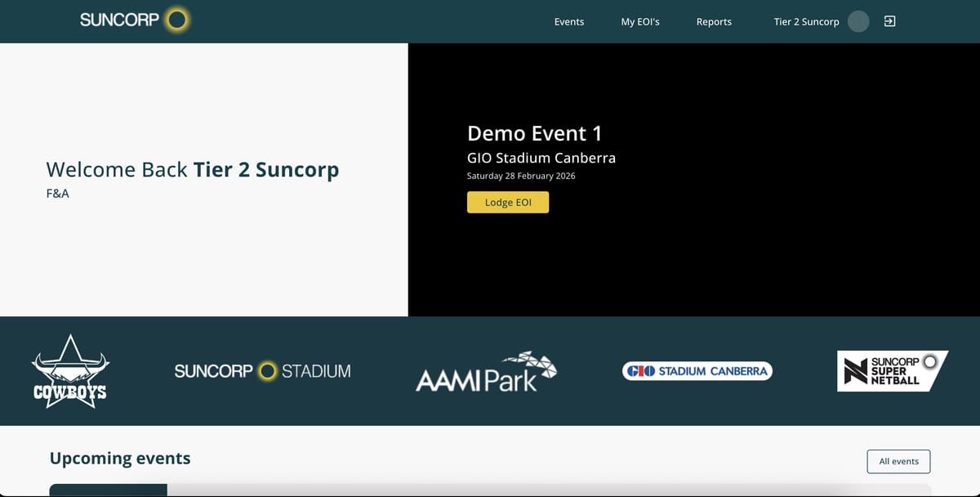Viewport: 980px width, 497px height.
Task: Open the Reports menu item
Action: [714, 22]
